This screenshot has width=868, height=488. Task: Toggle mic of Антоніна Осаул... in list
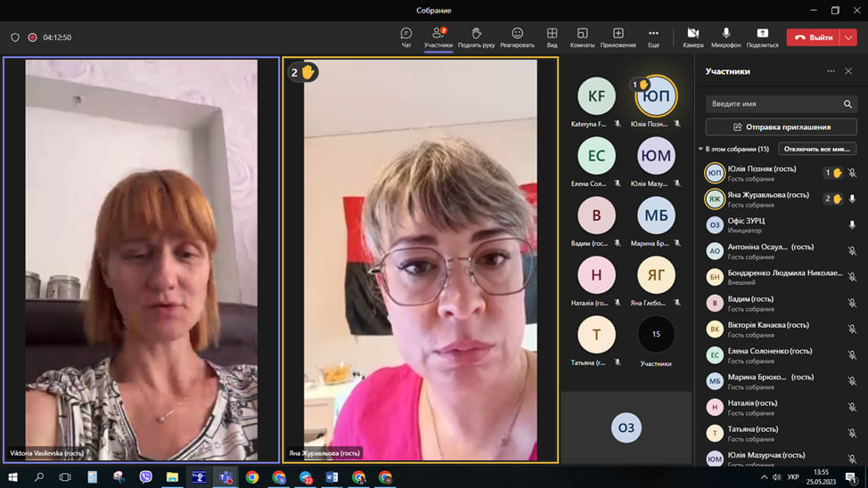[x=853, y=251]
